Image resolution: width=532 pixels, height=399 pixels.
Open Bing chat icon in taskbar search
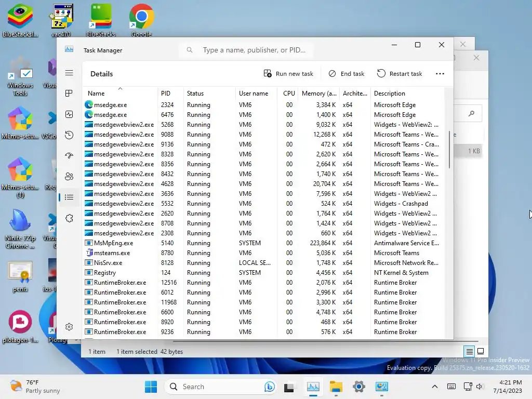point(270,387)
